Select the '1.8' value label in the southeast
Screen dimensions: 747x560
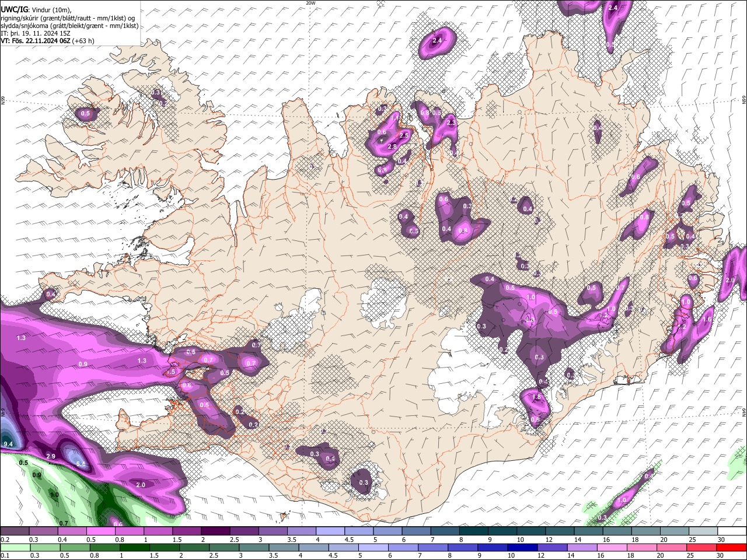536,397
